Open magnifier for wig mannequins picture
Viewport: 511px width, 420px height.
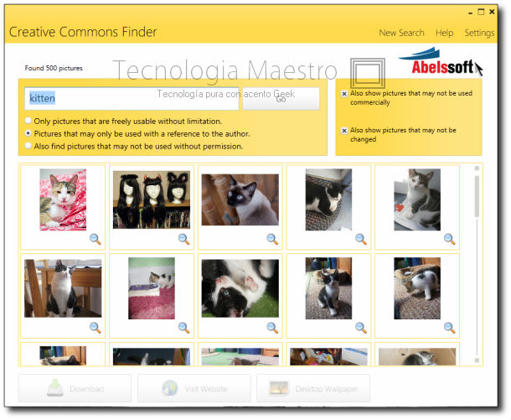(x=183, y=239)
